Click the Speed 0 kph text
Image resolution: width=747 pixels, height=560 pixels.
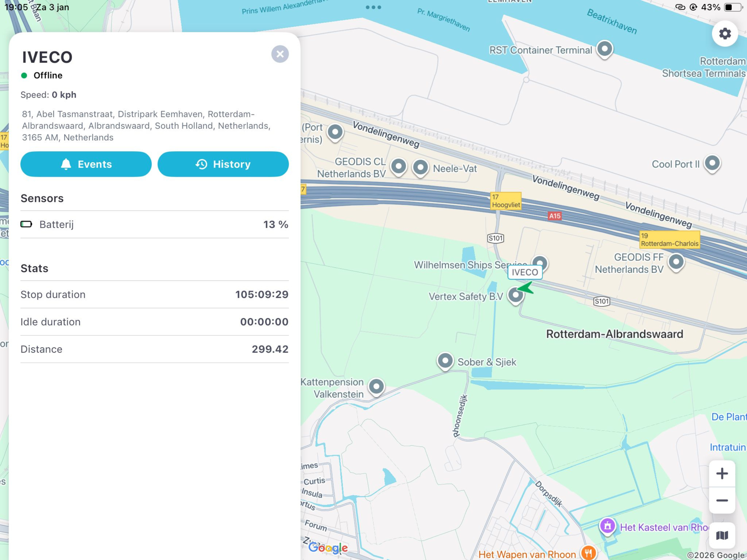[x=48, y=95]
